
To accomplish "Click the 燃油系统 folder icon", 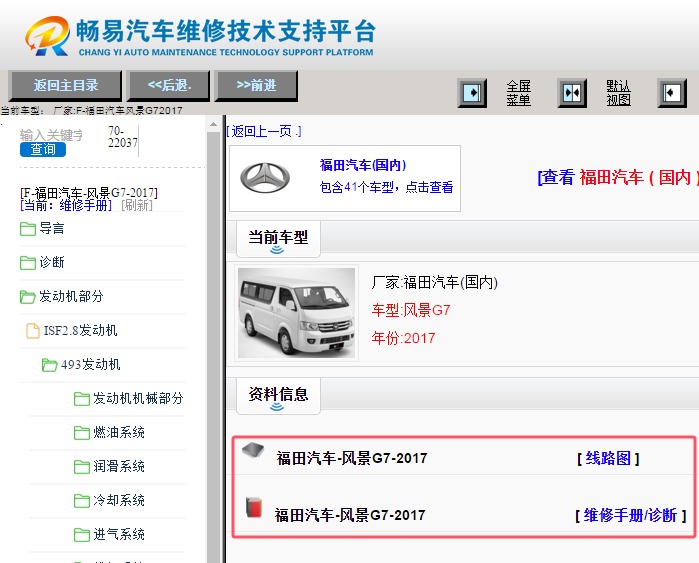I will [82, 432].
